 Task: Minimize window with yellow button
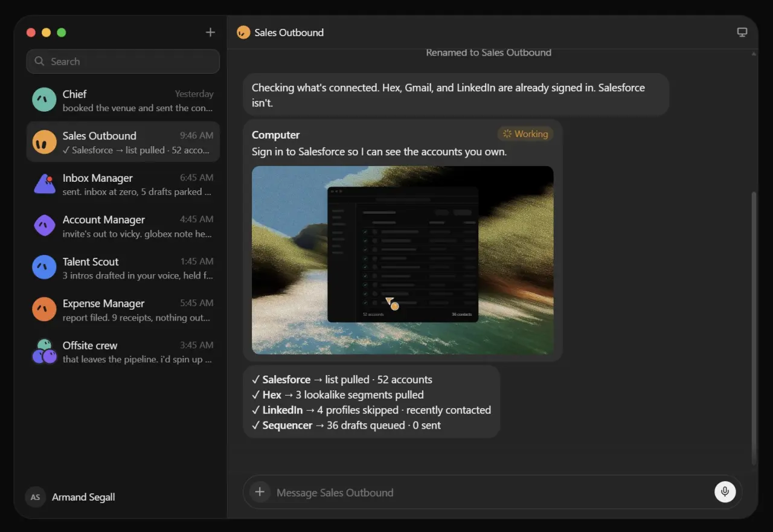pyautogui.click(x=46, y=33)
